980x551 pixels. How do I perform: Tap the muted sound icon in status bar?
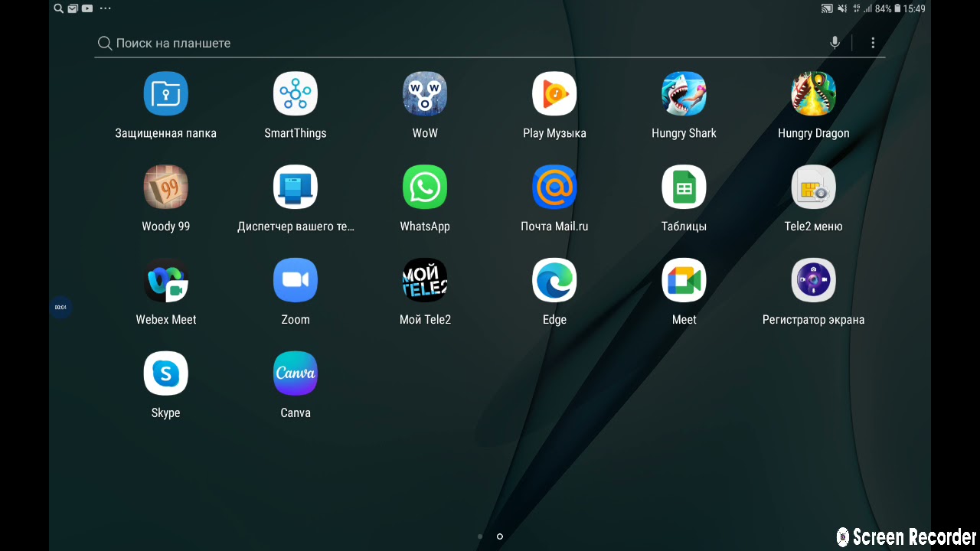click(842, 9)
